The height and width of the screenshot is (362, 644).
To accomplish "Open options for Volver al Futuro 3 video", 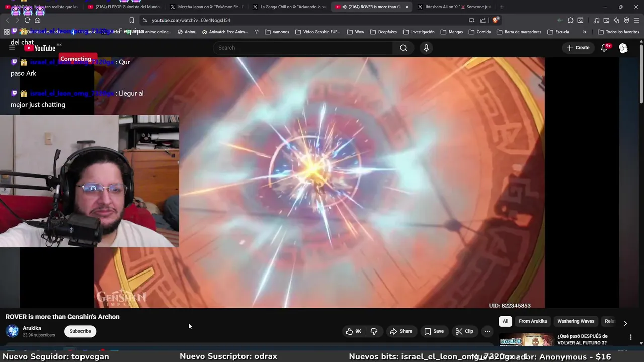I will point(631,337).
